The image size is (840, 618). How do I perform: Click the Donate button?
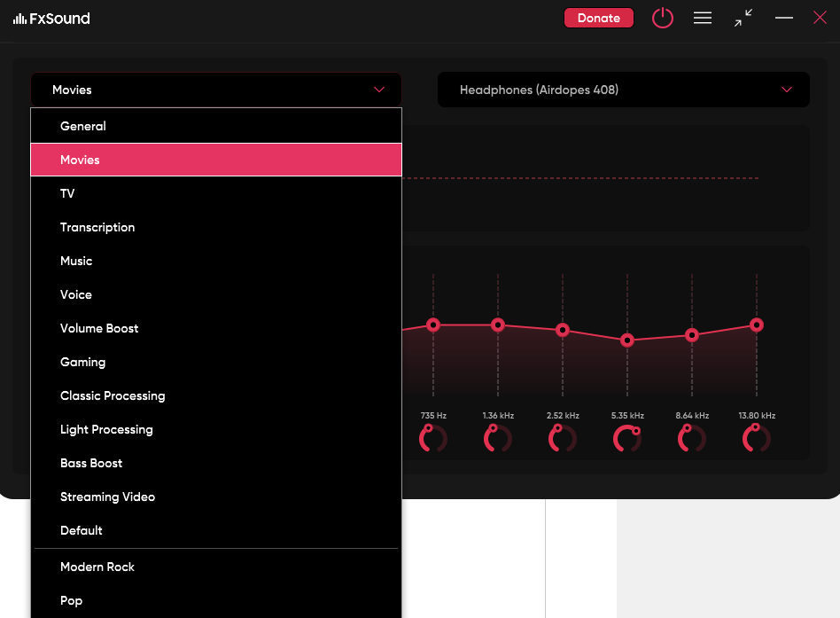coord(598,19)
